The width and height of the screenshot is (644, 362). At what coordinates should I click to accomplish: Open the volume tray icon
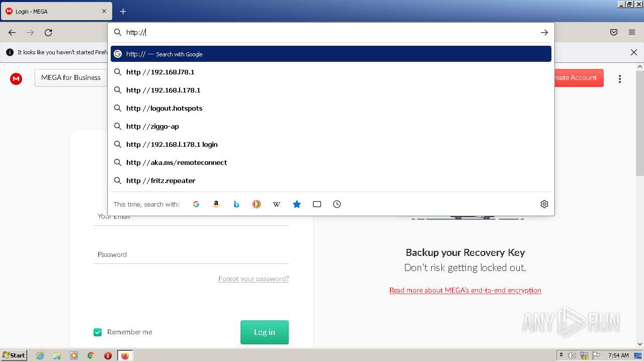572,355
